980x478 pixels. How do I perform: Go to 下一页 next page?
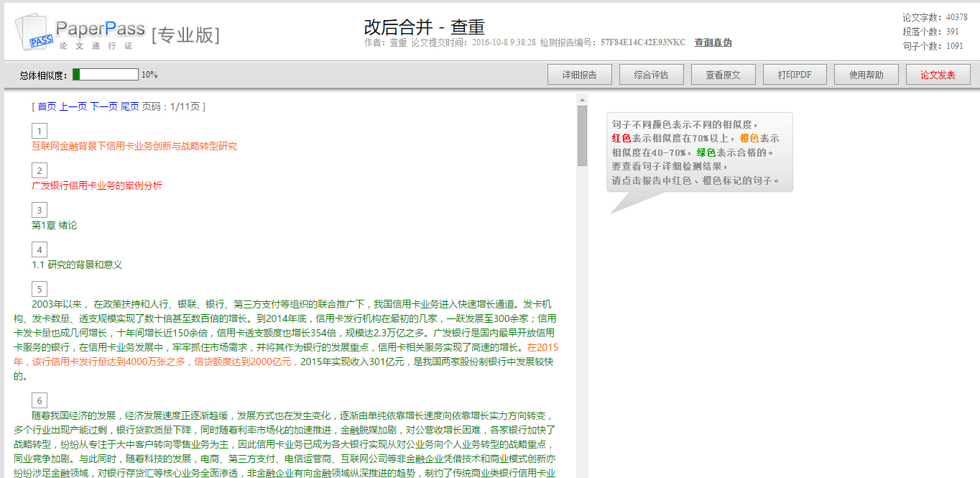point(103,106)
